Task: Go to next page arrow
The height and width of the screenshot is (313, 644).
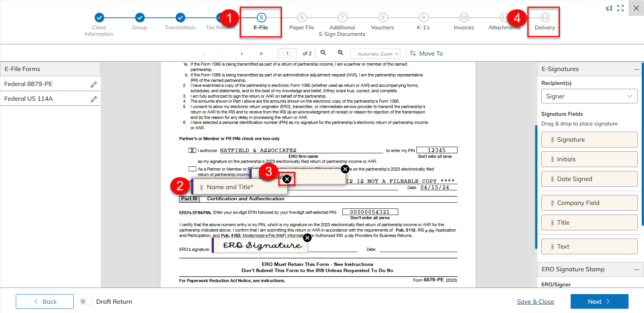Action: pos(242,54)
